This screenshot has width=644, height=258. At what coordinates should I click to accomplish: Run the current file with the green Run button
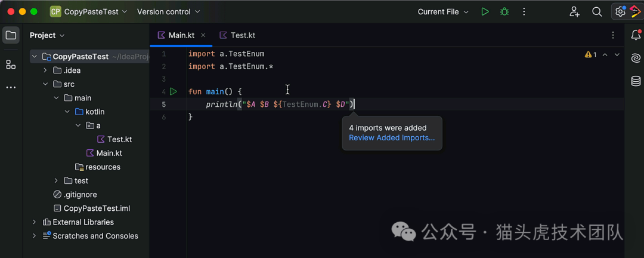point(485,11)
